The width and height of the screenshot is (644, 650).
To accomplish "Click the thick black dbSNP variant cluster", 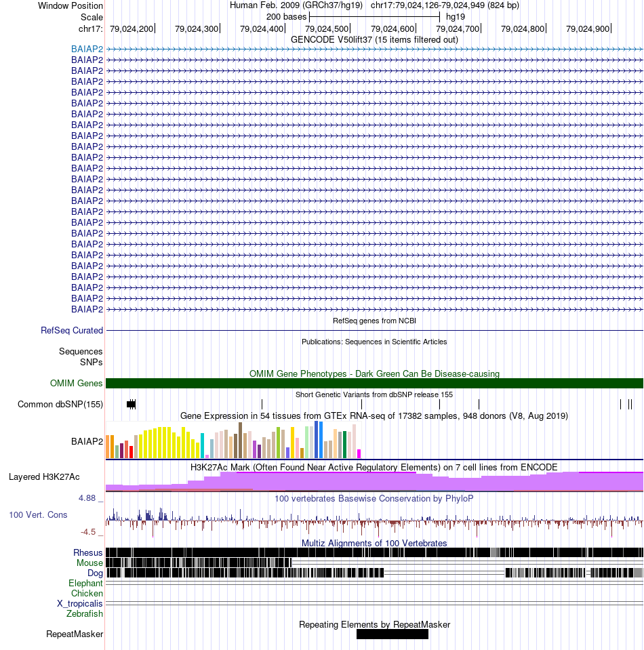I will (x=132, y=405).
